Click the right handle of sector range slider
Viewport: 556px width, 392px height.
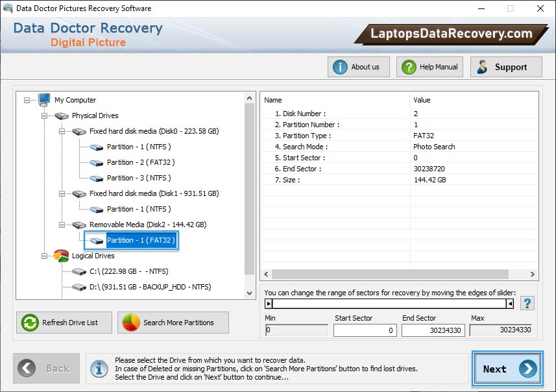(510, 303)
